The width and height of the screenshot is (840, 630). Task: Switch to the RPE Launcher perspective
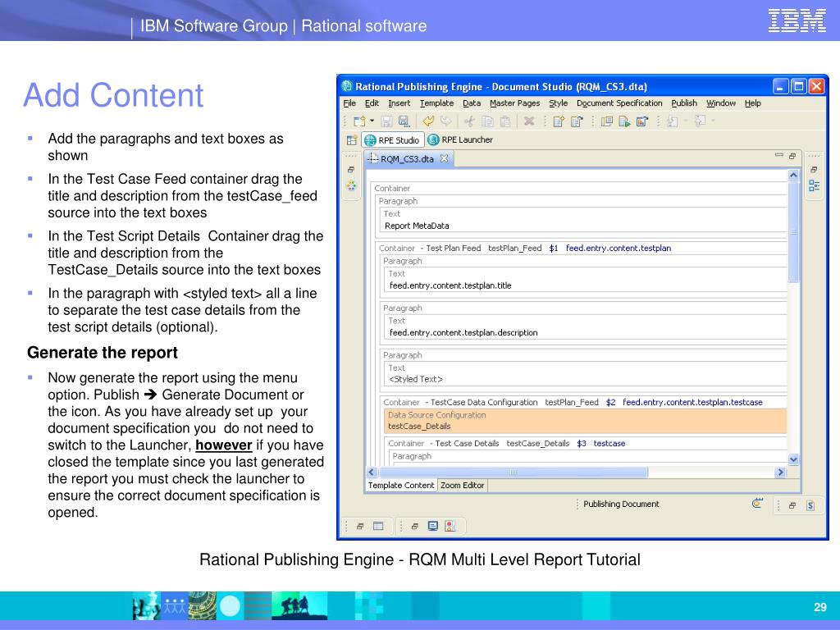pos(460,139)
